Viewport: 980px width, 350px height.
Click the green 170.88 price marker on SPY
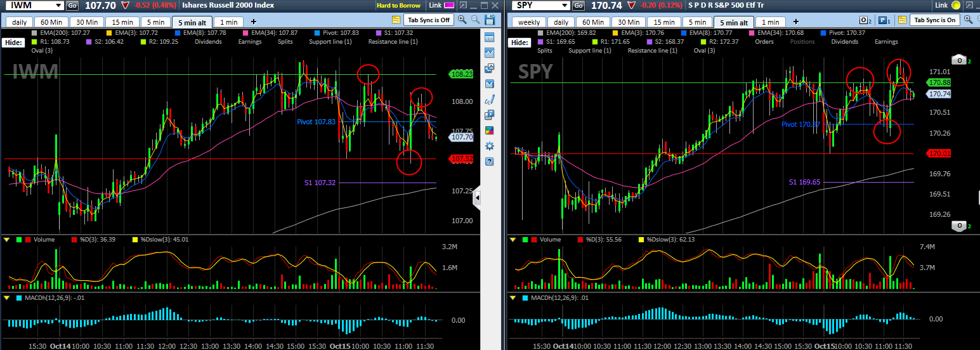938,83
